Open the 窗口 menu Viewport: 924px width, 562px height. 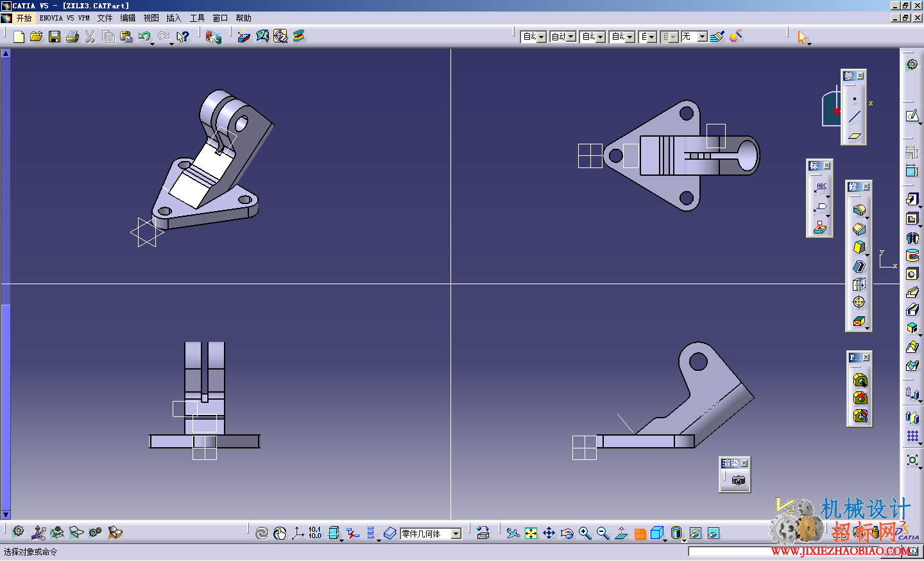click(x=220, y=18)
